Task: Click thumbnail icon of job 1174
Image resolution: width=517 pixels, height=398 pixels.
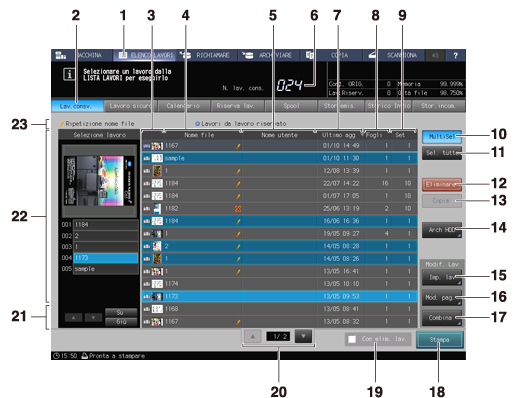Action: tap(157, 284)
